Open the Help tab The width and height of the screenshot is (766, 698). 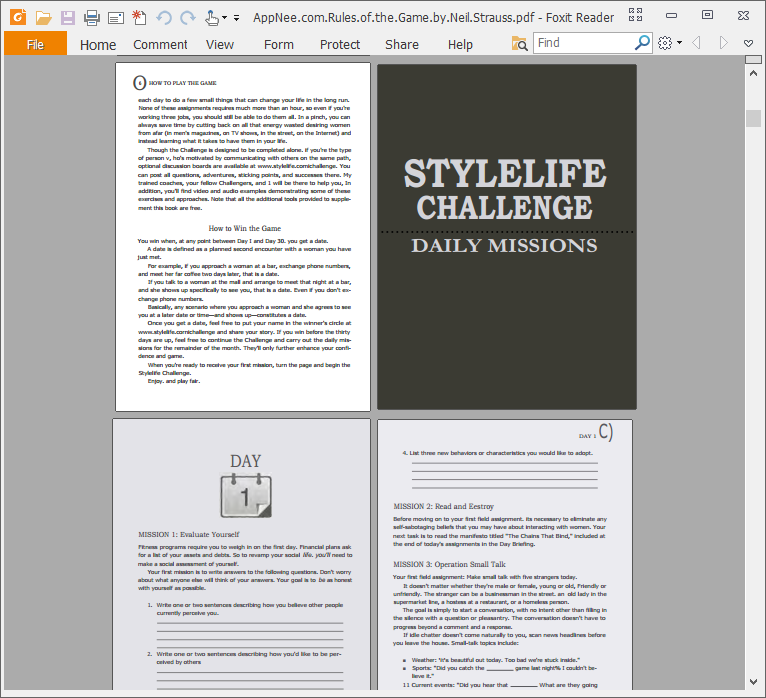click(460, 45)
